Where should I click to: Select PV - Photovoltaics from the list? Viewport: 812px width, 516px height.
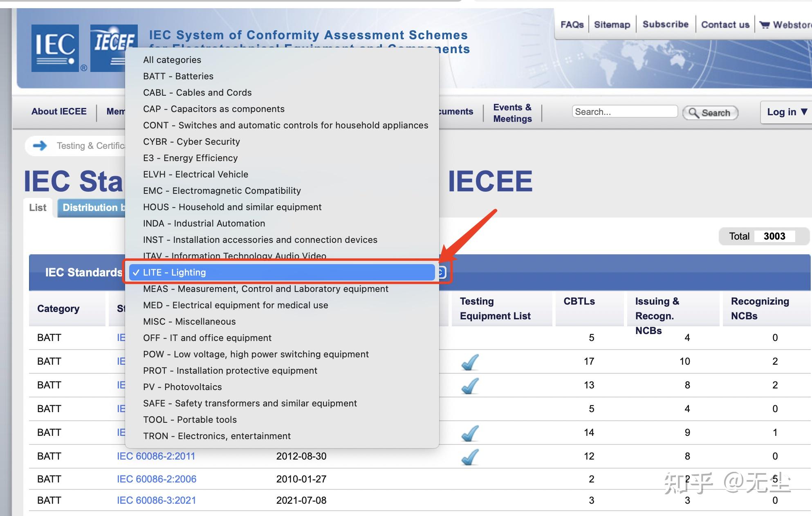(182, 387)
